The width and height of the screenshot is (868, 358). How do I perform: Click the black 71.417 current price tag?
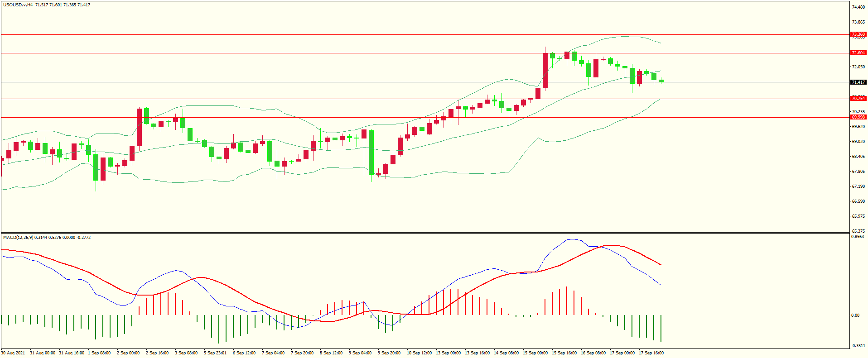click(858, 82)
